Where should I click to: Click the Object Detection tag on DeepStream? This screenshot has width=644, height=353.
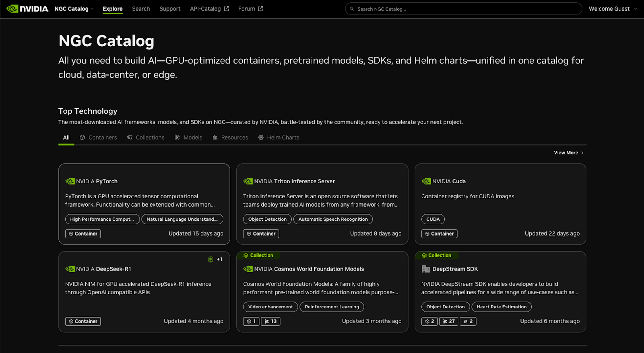(x=445, y=307)
